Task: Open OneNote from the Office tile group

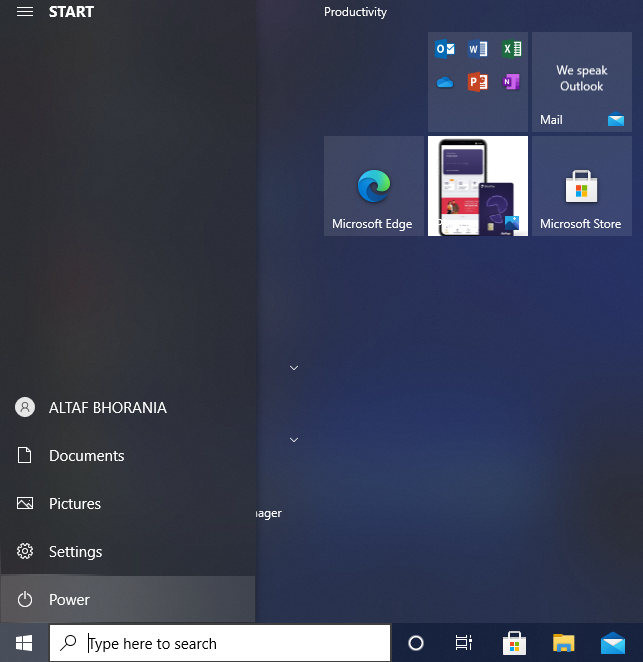Action: coord(511,82)
